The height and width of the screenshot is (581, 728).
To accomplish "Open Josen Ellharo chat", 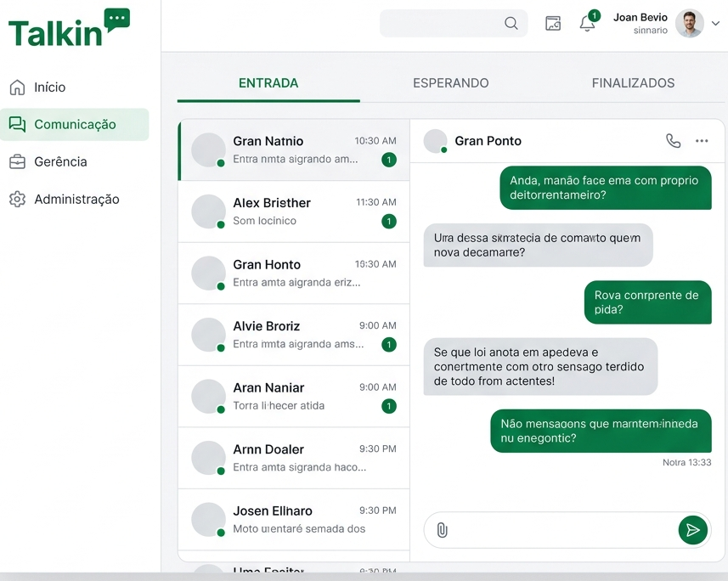I will [x=293, y=519].
